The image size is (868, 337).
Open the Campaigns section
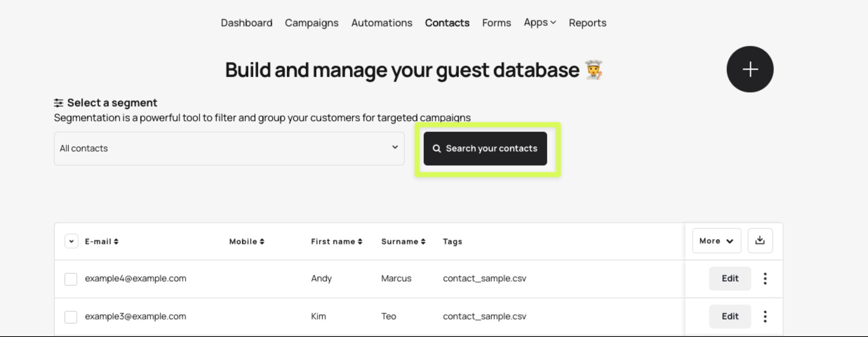[x=312, y=23]
